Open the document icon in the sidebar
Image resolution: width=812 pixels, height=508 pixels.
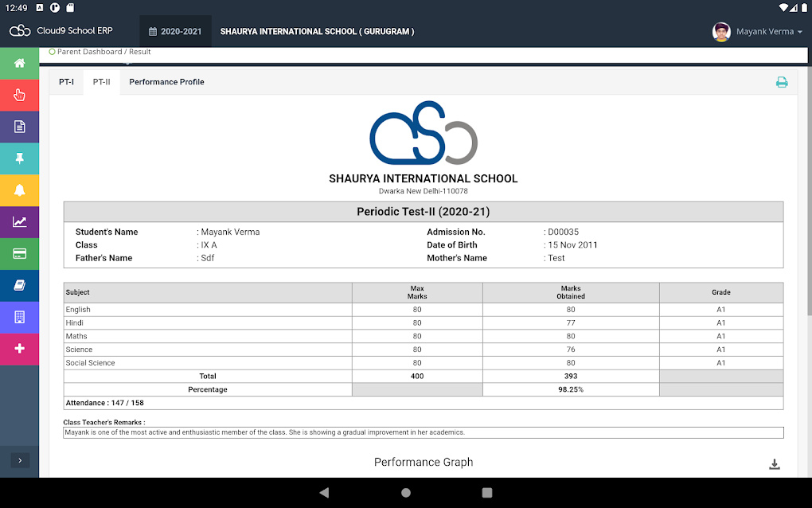tap(19, 127)
